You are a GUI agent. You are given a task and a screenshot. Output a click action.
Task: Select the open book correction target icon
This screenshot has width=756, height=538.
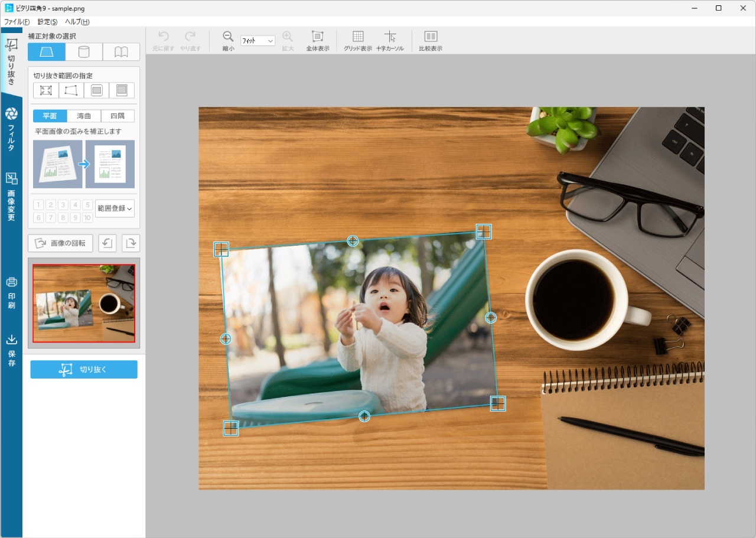tap(121, 52)
